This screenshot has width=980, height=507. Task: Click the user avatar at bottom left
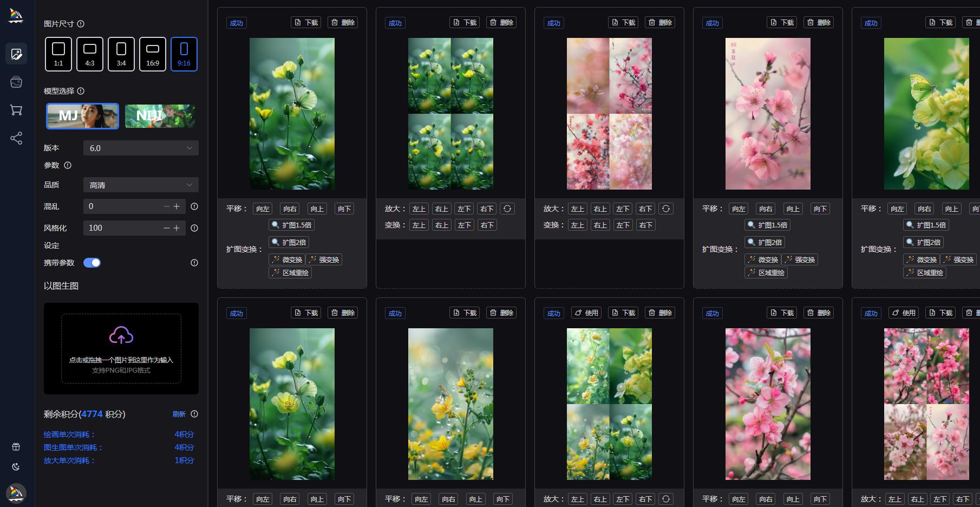[16, 493]
